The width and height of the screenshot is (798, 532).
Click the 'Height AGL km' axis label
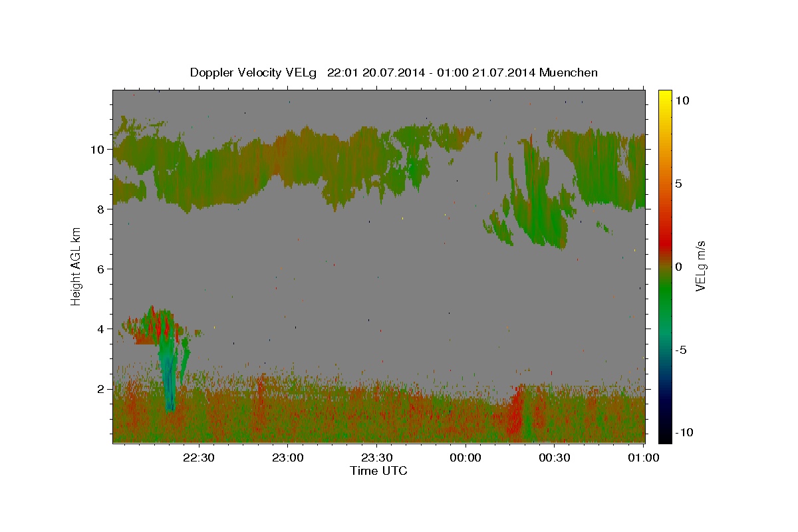tap(76, 266)
